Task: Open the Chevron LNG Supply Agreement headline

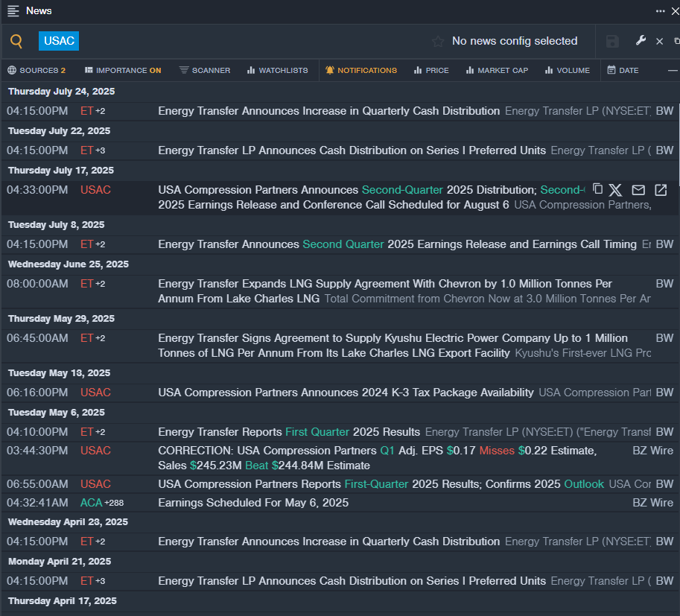Action: click(385, 291)
